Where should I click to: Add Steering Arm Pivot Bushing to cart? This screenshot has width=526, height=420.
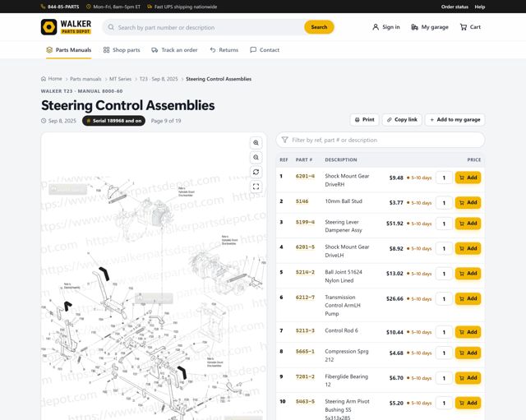pos(468,403)
